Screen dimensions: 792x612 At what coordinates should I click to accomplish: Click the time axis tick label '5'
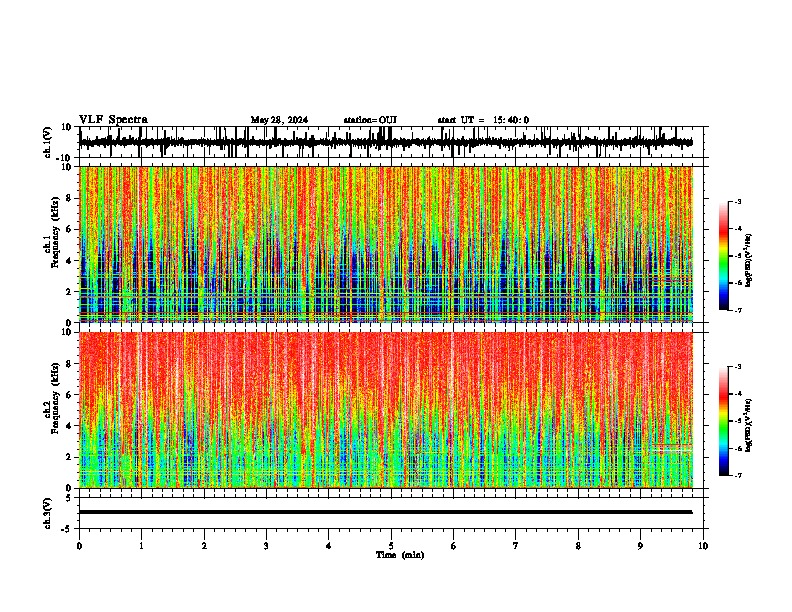pos(391,546)
